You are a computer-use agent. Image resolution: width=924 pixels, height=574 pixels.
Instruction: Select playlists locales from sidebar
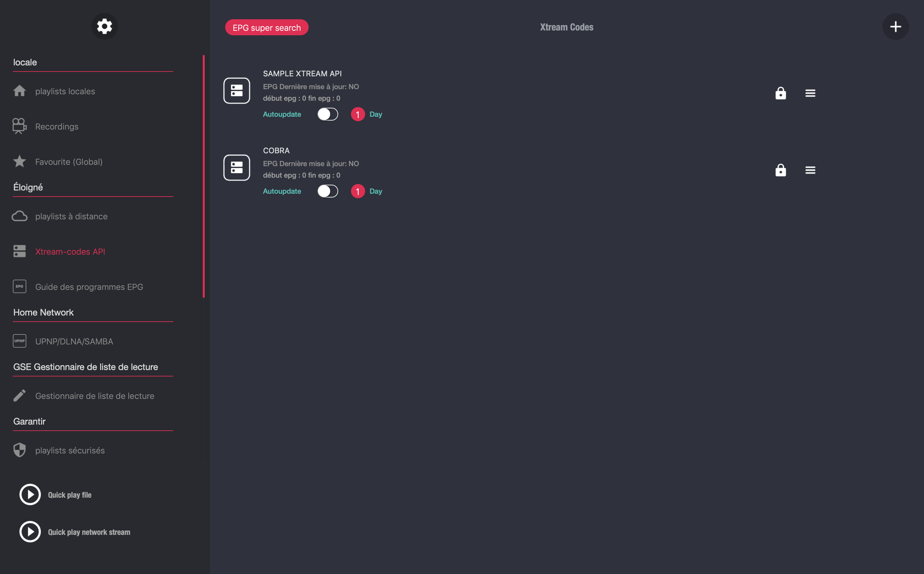[x=65, y=91]
